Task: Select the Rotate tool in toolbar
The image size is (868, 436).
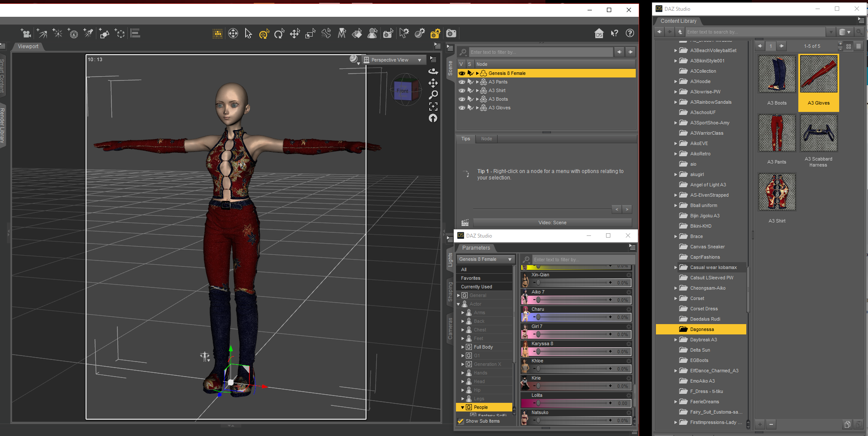Action: tap(279, 33)
